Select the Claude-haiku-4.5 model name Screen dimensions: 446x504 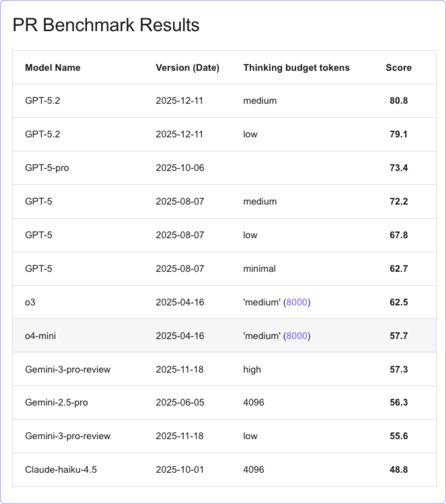61,470
